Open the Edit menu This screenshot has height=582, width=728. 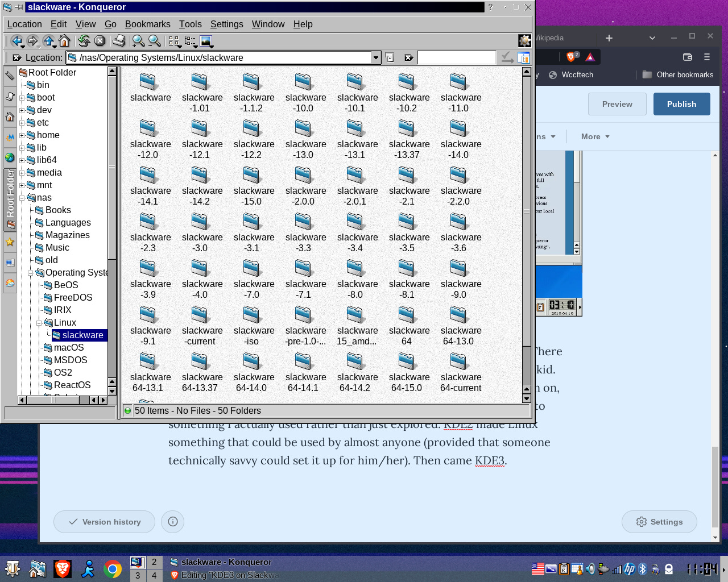point(59,24)
